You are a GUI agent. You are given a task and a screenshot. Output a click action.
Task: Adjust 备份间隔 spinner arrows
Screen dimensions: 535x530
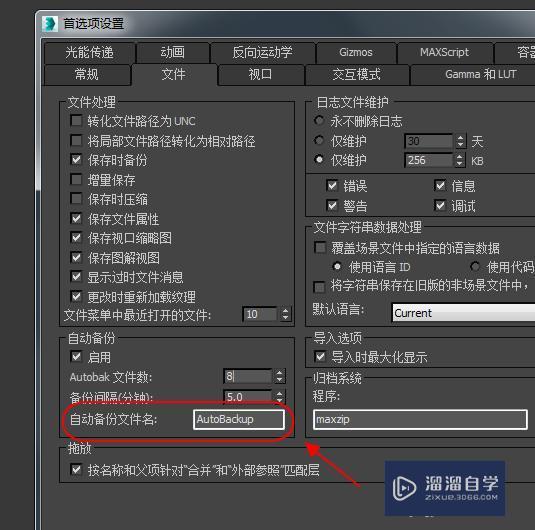click(x=279, y=397)
